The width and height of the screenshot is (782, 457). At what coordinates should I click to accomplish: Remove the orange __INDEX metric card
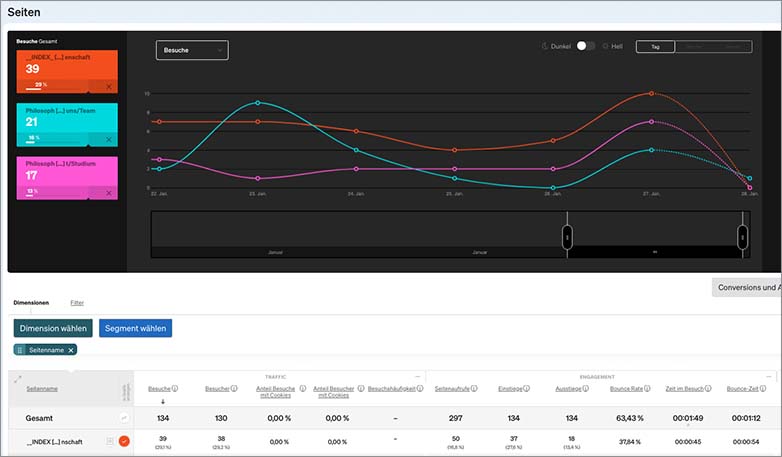click(109, 86)
